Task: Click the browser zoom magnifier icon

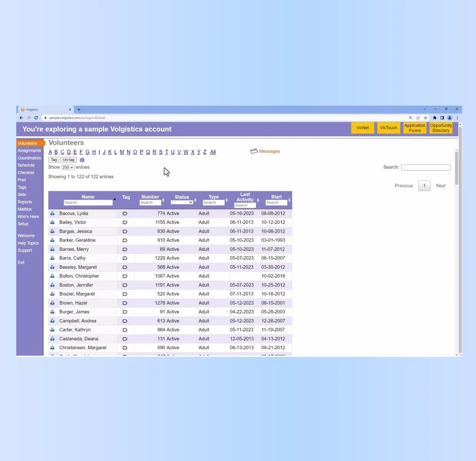Action: (x=410, y=118)
